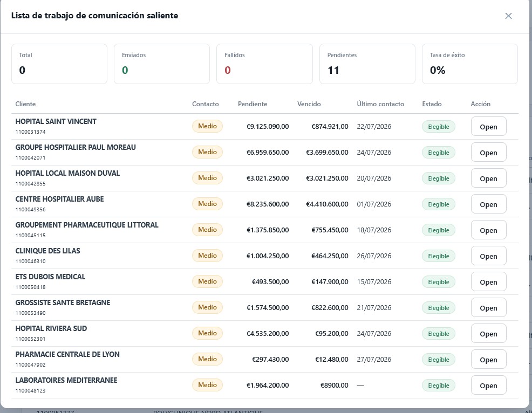This screenshot has height=413, width=532.
Task: Select customer name HOPITAL LOCAL MAISON DUVAL
Action: 67,173
